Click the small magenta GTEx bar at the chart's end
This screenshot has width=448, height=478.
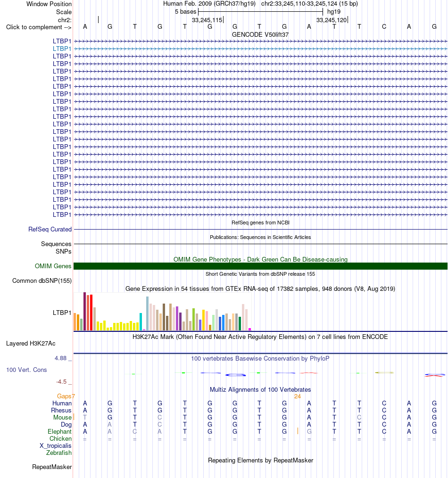point(250,329)
